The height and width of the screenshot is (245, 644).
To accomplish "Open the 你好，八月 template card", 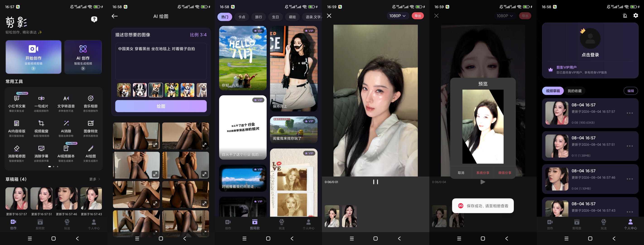I will [243, 58].
